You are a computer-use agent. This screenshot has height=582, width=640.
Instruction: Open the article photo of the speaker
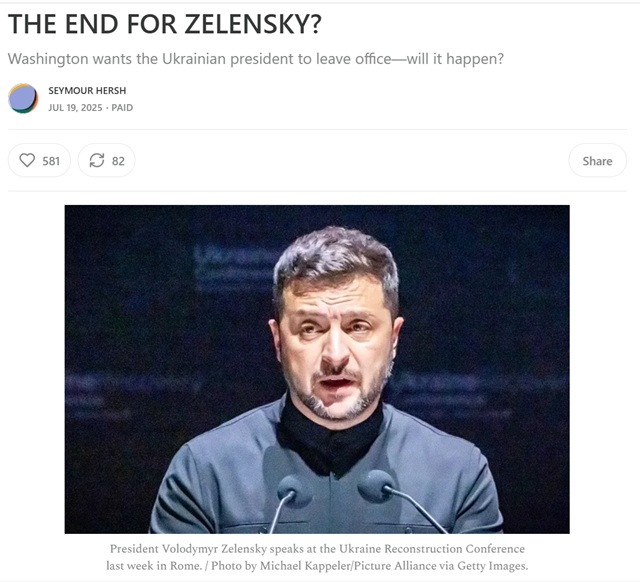[x=317, y=369]
